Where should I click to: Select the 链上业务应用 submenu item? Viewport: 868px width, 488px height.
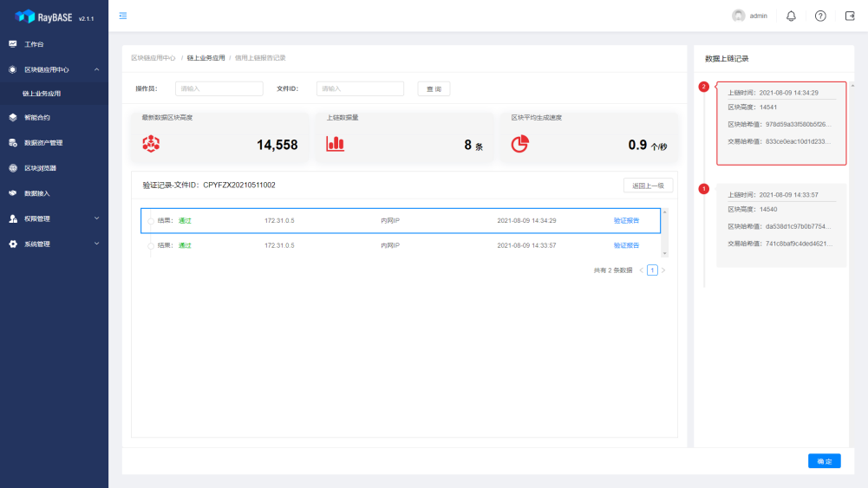pos(42,94)
